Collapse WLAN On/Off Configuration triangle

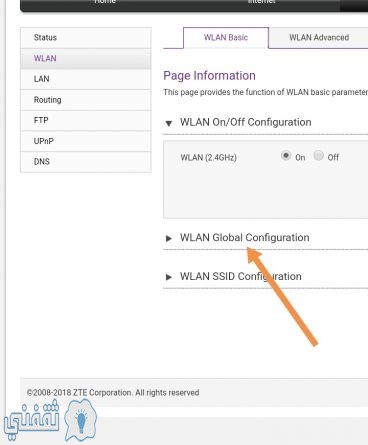169,124
